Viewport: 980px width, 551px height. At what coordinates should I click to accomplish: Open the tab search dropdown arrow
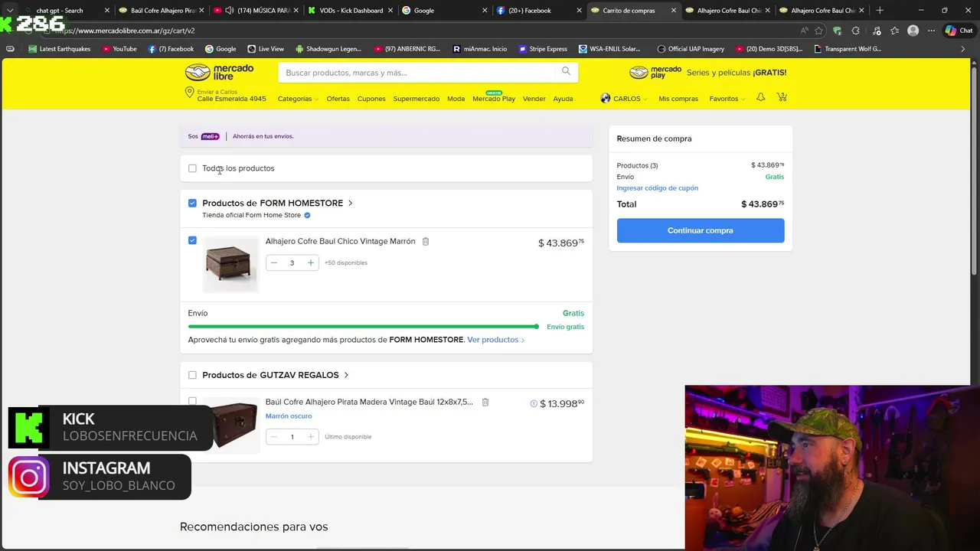[10, 10]
